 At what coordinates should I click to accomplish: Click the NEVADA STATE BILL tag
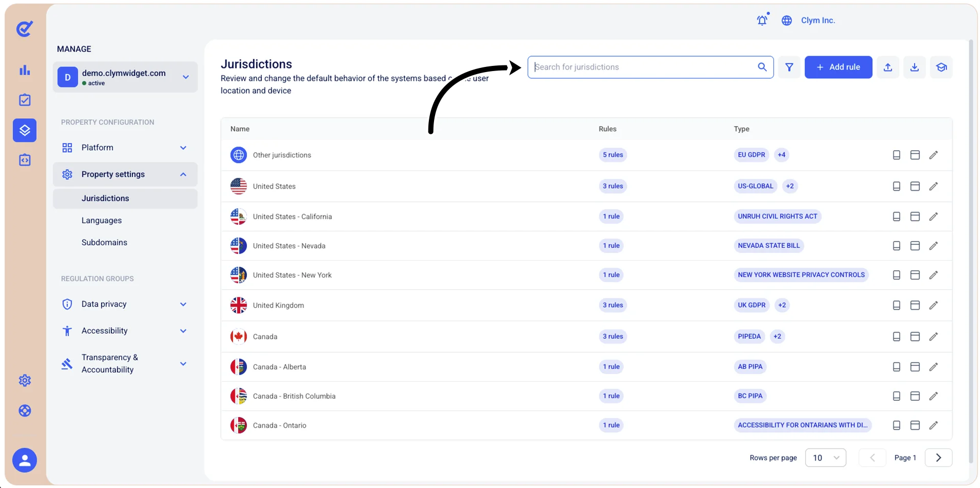coord(768,246)
